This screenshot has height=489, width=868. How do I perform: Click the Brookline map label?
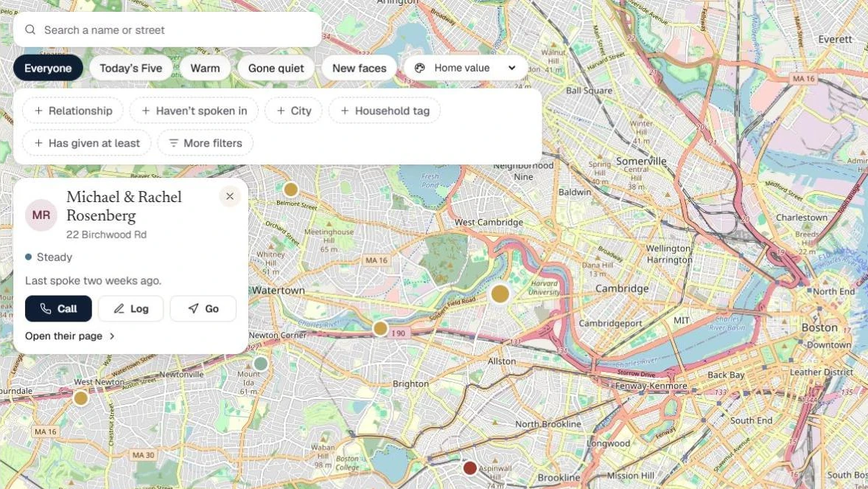(559, 477)
